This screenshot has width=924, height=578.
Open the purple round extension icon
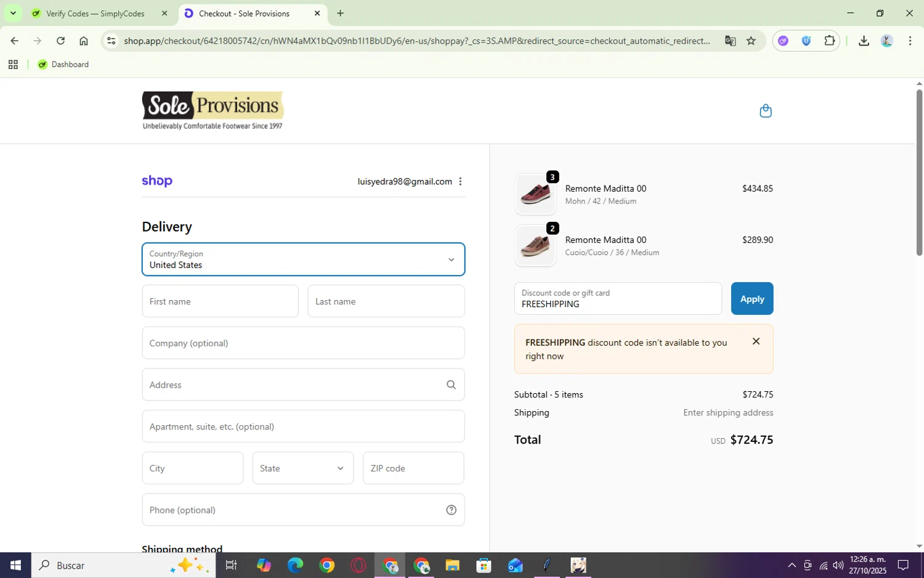tap(783, 41)
